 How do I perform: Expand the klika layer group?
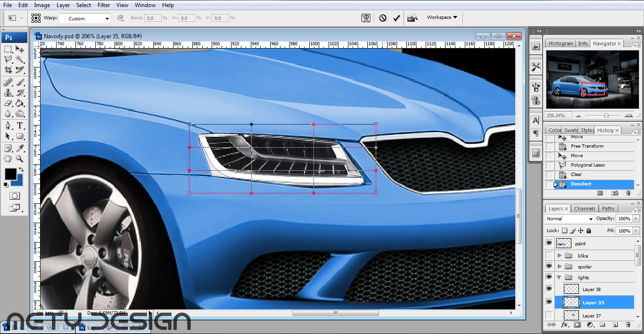560,255
